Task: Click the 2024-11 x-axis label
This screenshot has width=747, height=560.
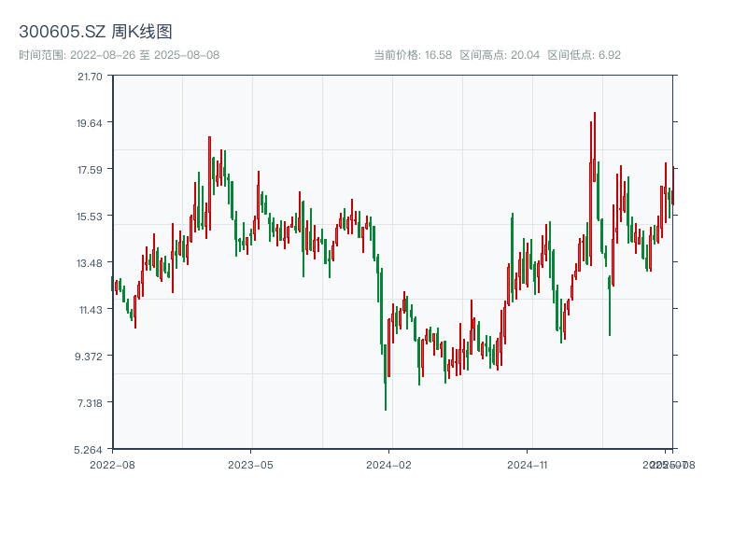Action: pyautogui.click(x=528, y=465)
